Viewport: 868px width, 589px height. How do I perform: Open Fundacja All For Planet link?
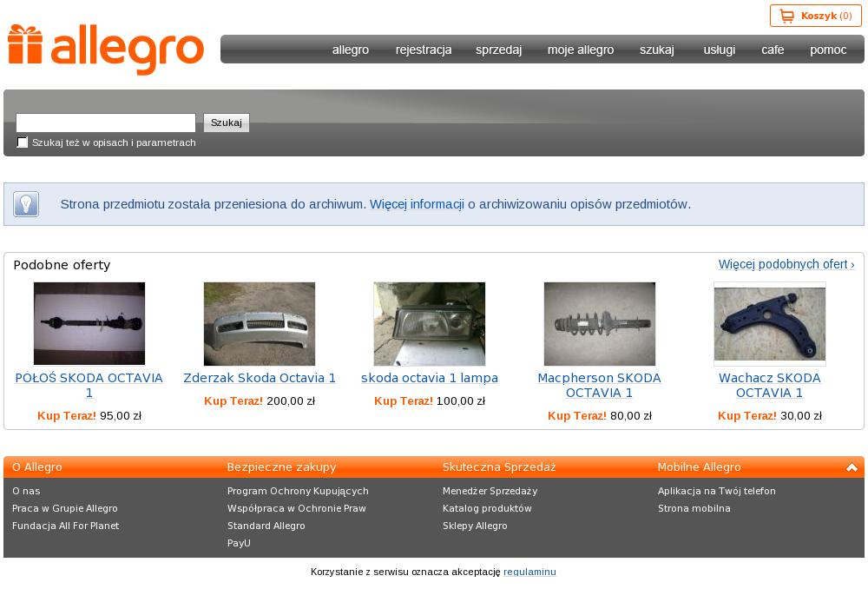[x=65, y=526]
